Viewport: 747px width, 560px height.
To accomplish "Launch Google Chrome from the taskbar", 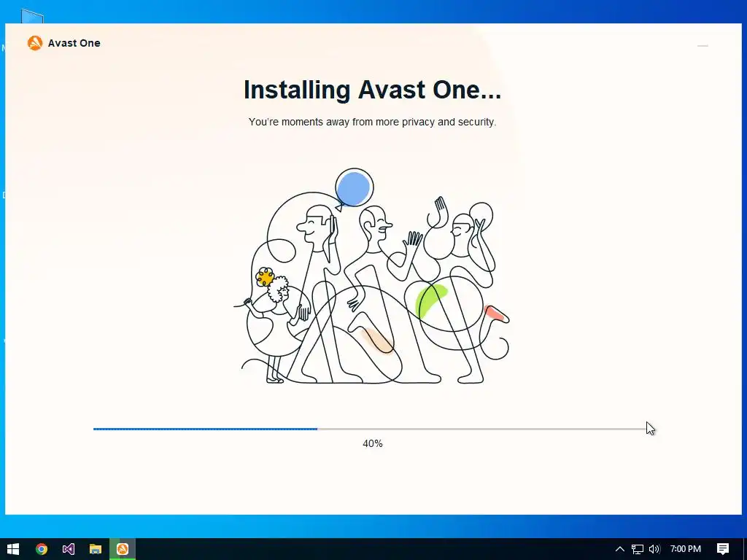I will coord(42,549).
